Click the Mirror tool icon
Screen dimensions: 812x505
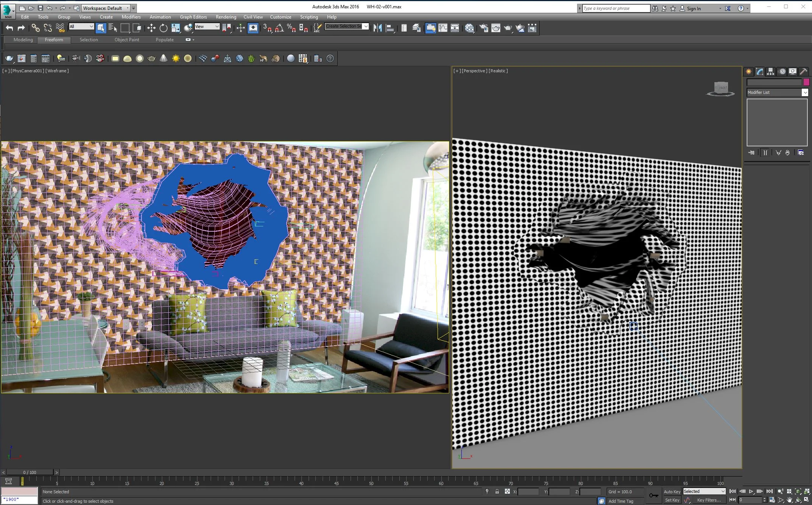click(x=377, y=28)
